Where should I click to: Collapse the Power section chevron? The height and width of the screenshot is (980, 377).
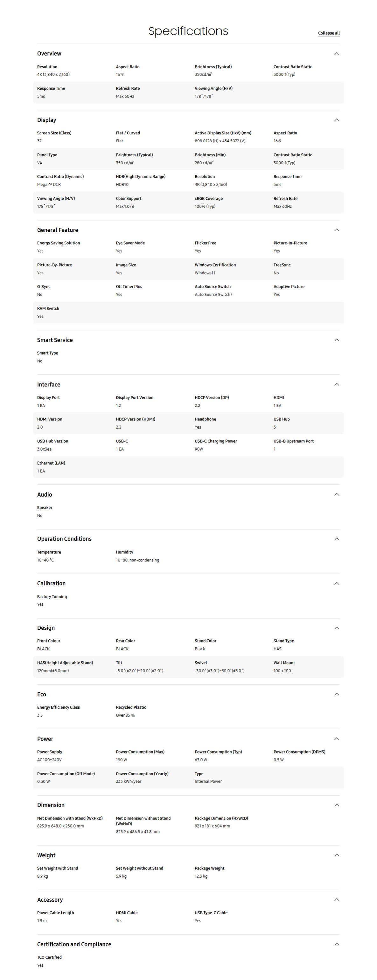click(337, 738)
